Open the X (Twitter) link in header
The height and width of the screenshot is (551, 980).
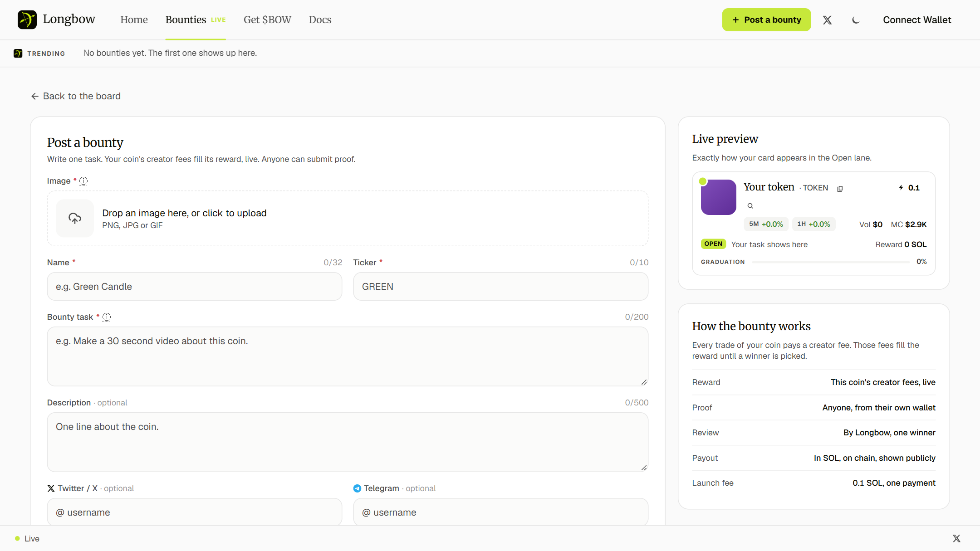tap(827, 20)
